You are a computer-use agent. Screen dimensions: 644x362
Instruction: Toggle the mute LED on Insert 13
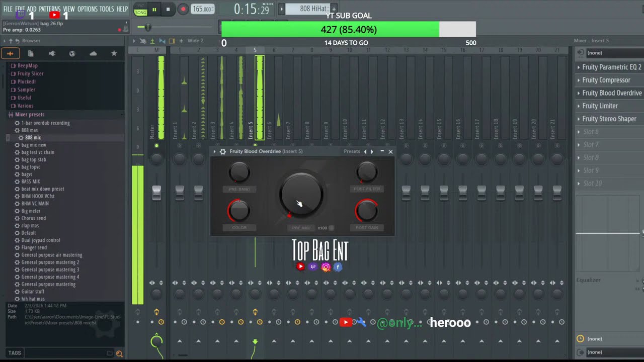coord(406,146)
